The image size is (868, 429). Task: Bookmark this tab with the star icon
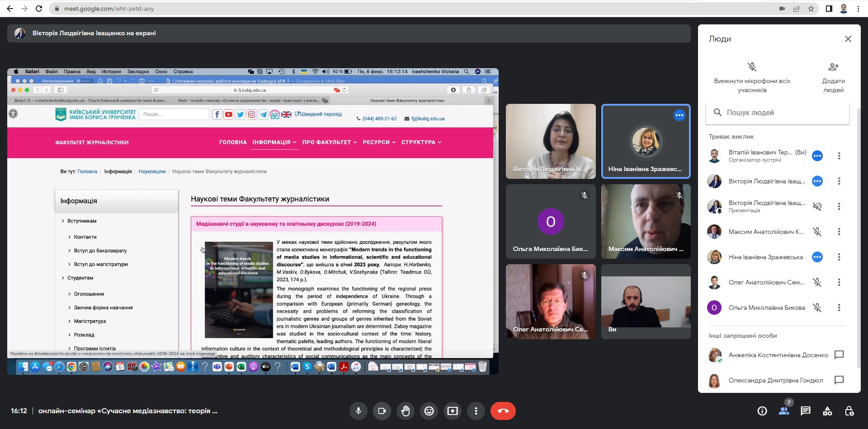click(x=811, y=9)
